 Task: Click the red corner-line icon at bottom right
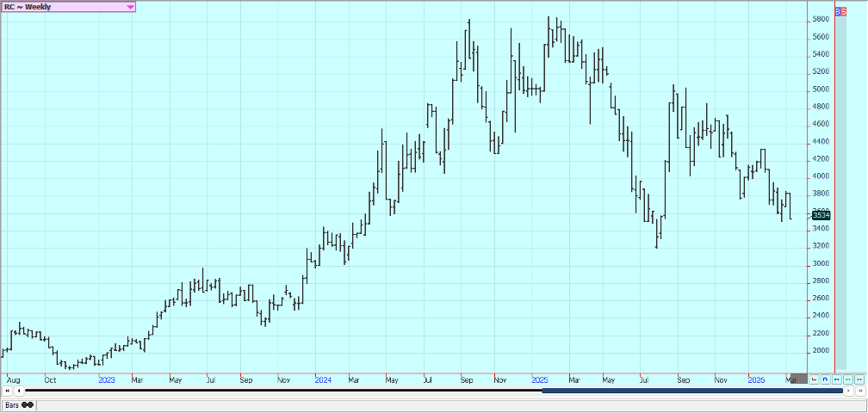(x=815, y=379)
